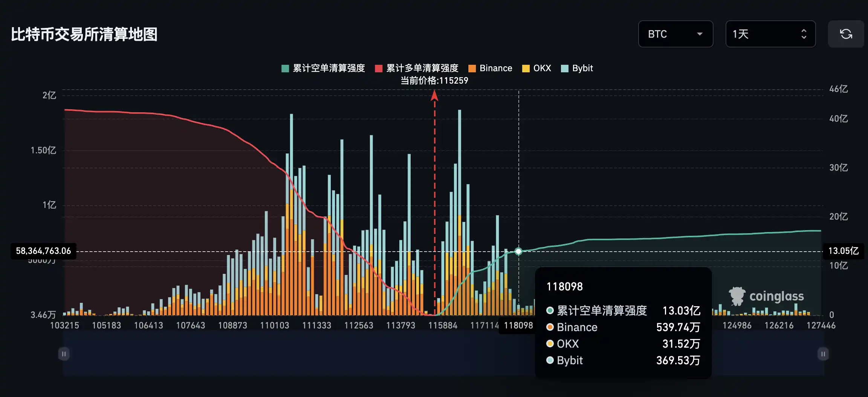
Task: Expand the 1天 time range selector
Action: click(x=770, y=34)
